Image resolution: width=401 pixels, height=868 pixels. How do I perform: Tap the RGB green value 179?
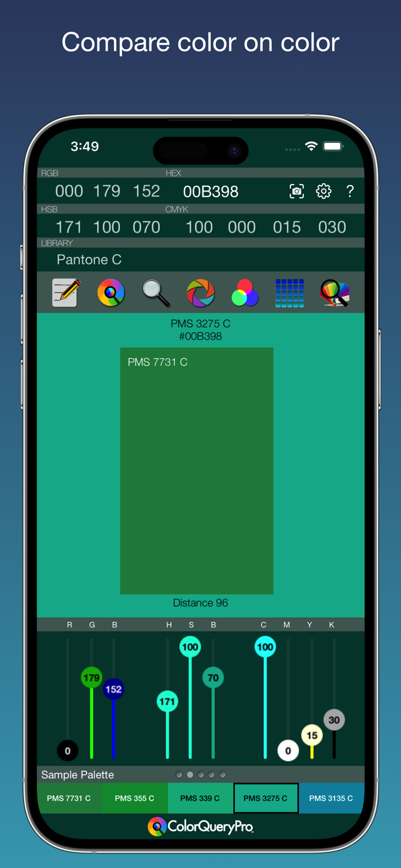[107, 191]
